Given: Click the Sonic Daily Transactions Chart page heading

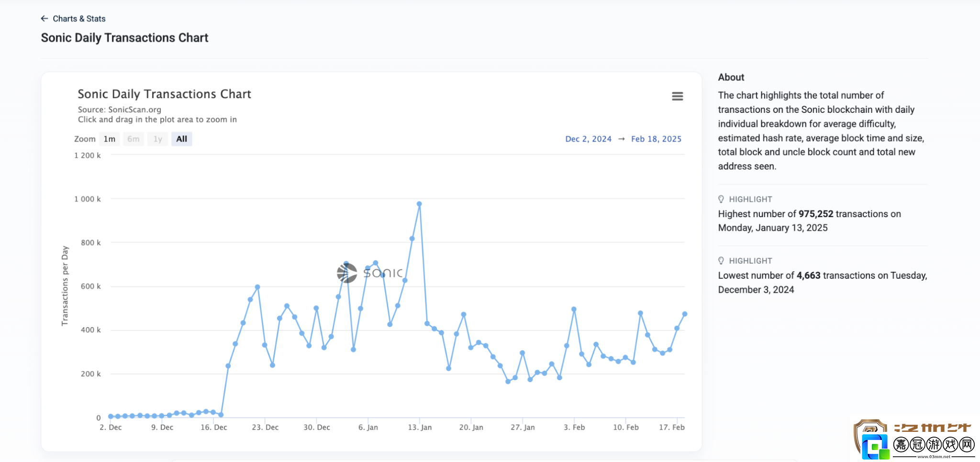Looking at the screenshot, I should [x=124, y=38].
